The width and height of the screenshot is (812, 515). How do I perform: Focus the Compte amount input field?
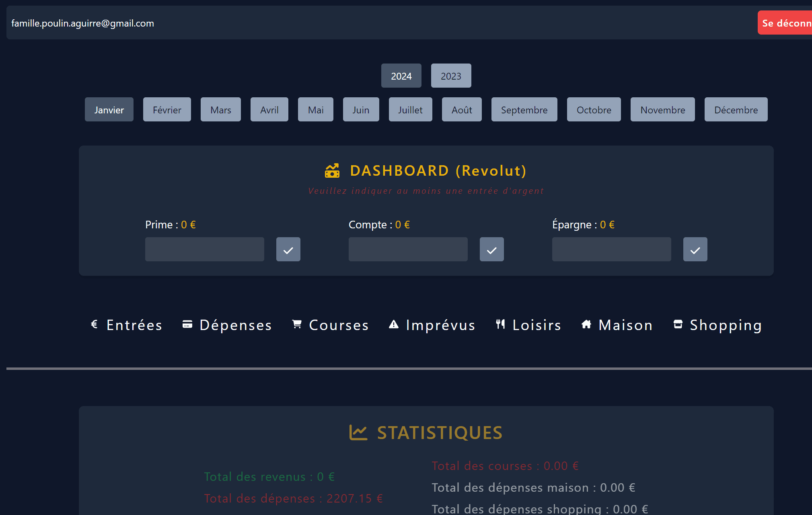[408, 249]
